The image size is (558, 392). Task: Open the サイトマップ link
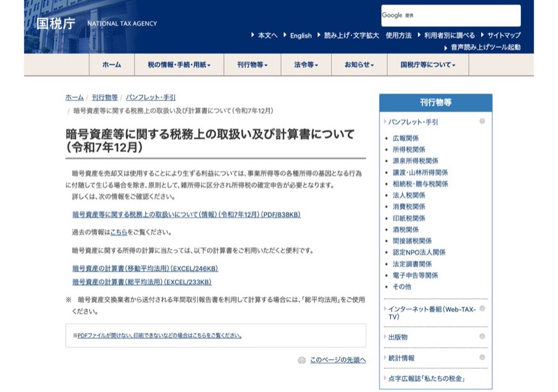click(503, 35)
